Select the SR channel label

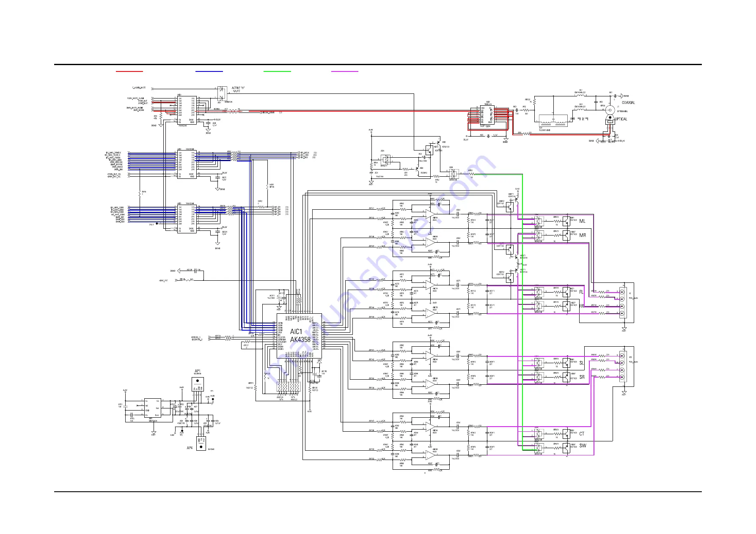point(582,377)
